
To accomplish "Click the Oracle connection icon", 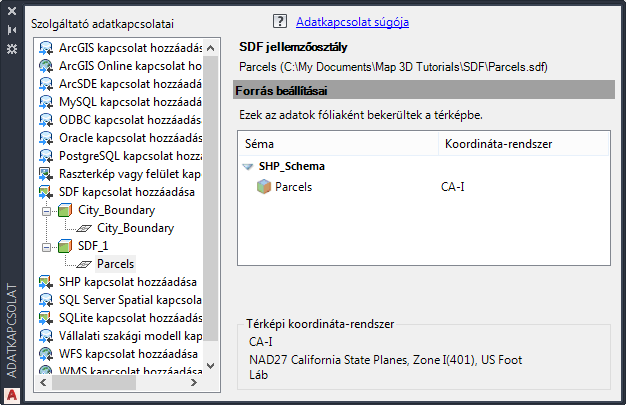I will (46, 138).
